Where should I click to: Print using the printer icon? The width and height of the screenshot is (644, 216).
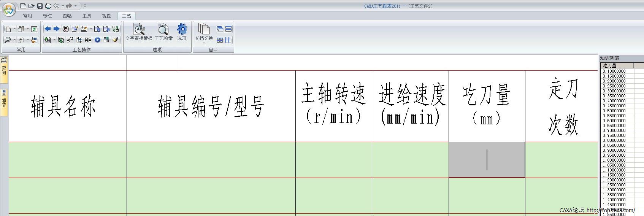coord(48,6)
